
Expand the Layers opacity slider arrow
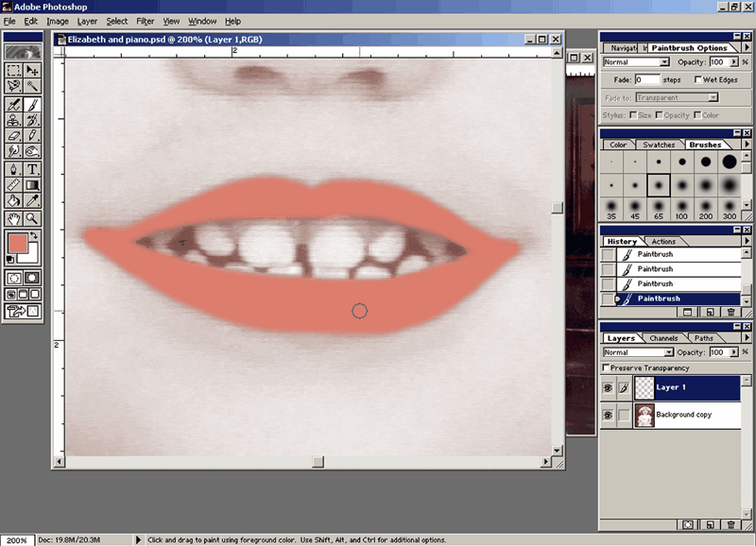733,352
